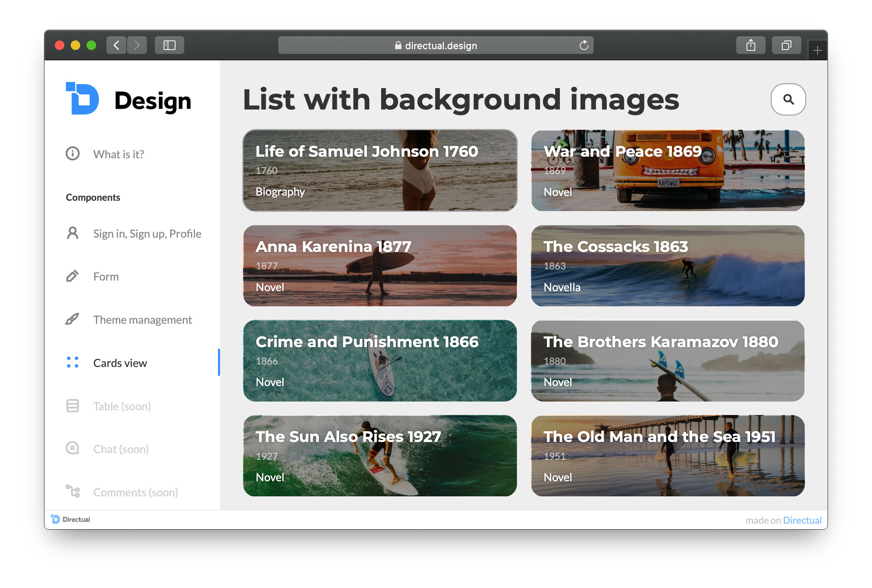This screenshot has height=588, width=872.
Task: Go back with browser back arrow
Action: click(x=116, y=45)
